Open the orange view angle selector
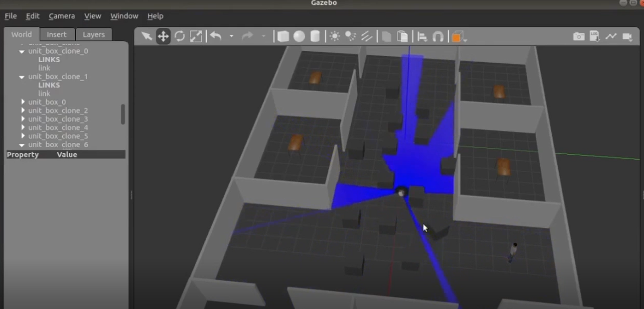644x309 pixels. tap(459, 37)
